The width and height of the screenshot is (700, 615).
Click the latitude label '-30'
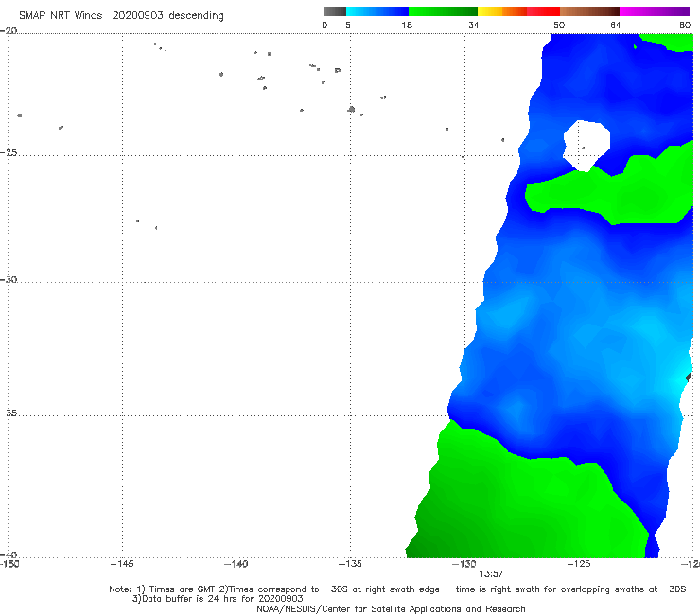[9, 279]
